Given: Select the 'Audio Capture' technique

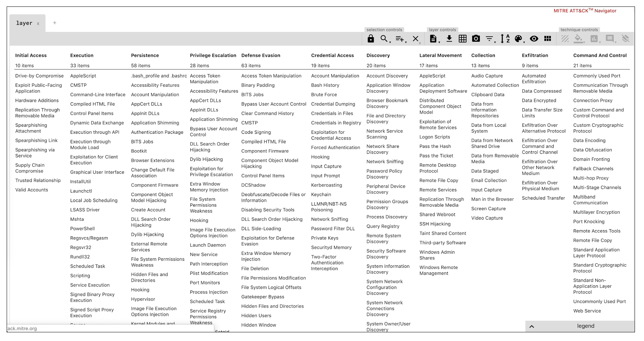Looking at the screenshot, I should (487, 76).
